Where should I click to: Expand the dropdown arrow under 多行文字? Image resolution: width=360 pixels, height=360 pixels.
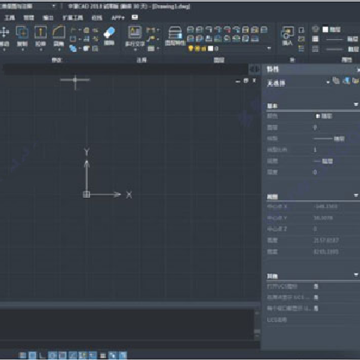[135, 50]
